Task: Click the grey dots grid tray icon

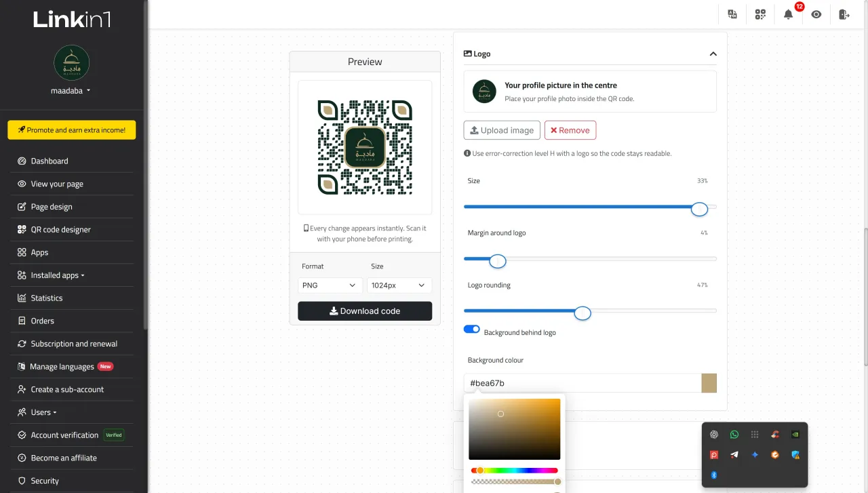Action: [755, 435]
